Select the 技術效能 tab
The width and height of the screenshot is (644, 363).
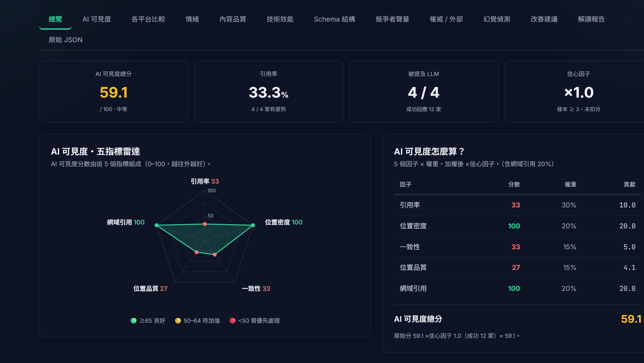pyautogui.click(x=280, y=19)
